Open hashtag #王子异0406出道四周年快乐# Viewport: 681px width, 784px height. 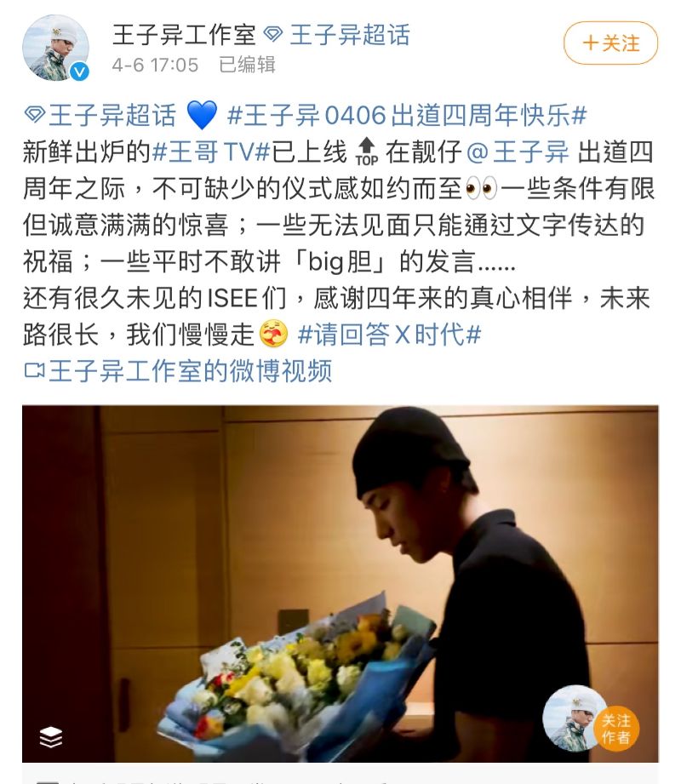click(x=407, y=115)
